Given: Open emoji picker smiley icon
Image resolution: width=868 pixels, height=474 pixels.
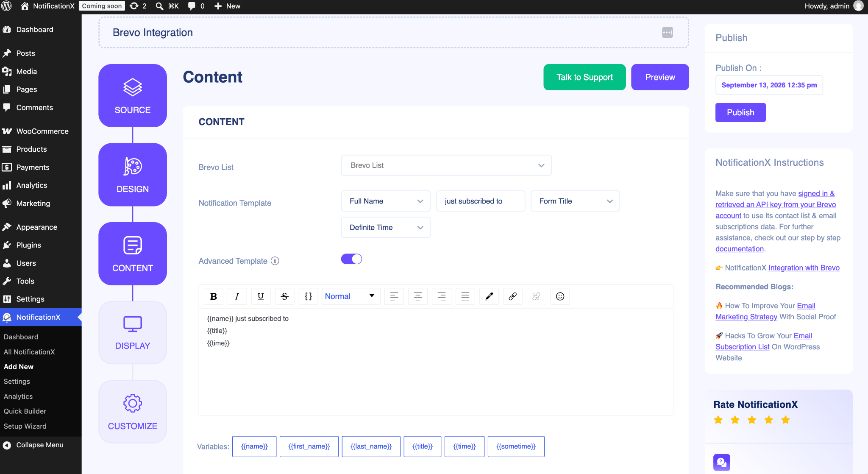Looking at the screenshot, I should click(x=560, y=296).
